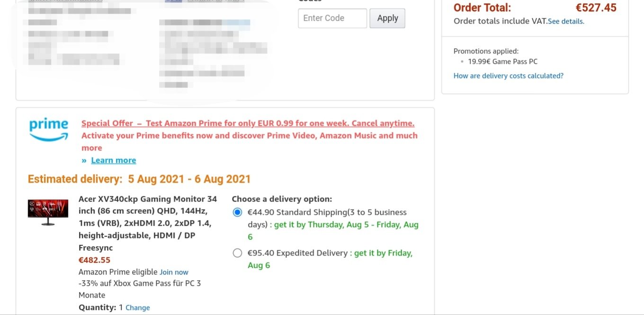This screenshot has height=315, width=644.
Task: Click the get it by Friday, Aug 6 text
Action: (x=330, y=259)
